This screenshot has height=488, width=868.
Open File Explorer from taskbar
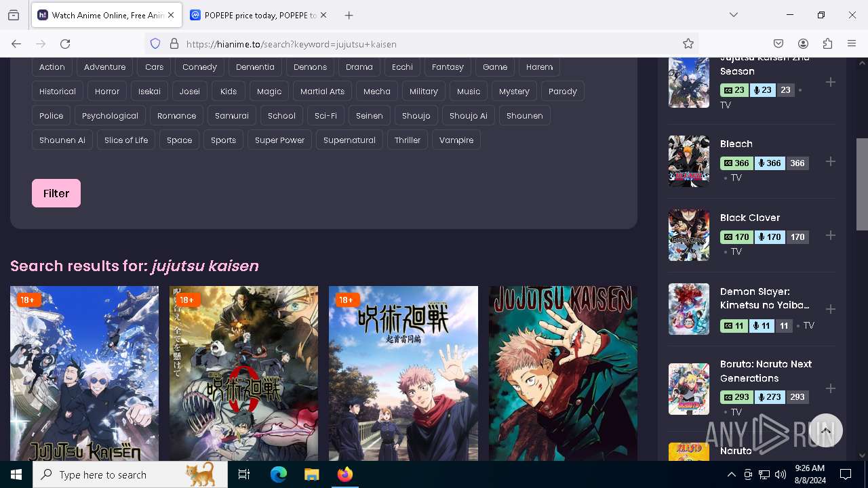[x=311, y=474]
